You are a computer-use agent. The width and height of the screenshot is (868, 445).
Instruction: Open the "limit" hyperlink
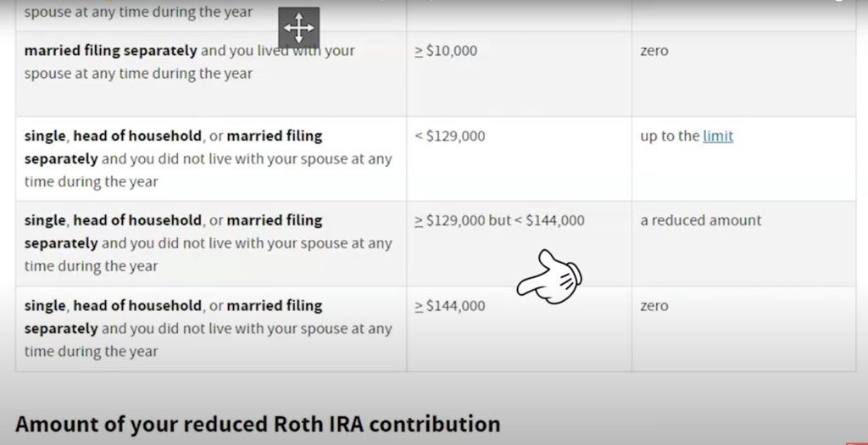pos(718,136)
